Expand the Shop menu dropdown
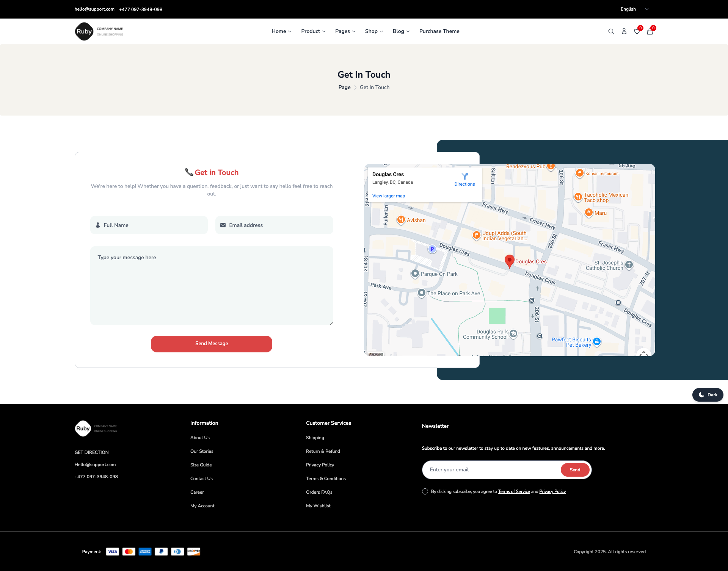 point(374,31)
